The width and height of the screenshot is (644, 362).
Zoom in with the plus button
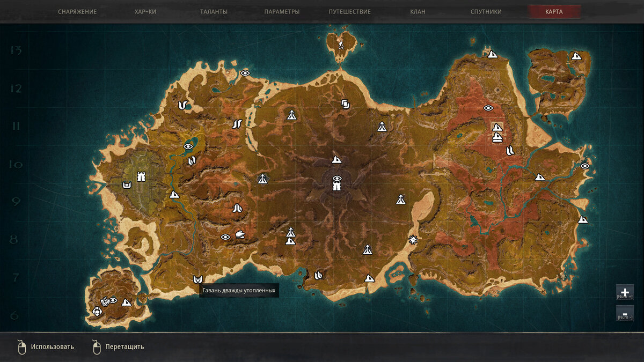pos(625,292)
